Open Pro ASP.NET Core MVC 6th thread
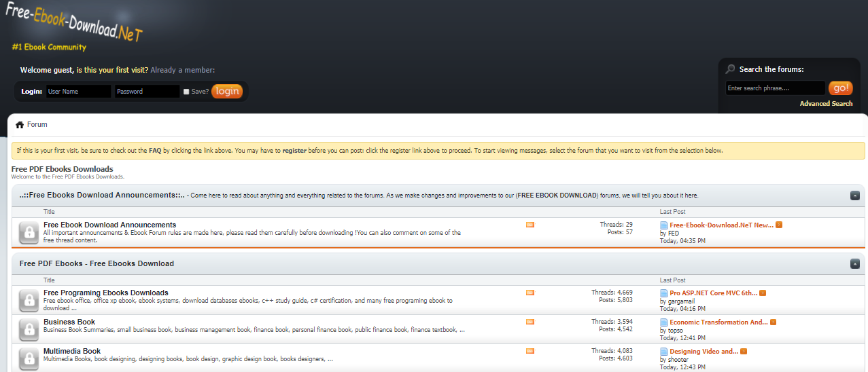 tap(714, 293)
